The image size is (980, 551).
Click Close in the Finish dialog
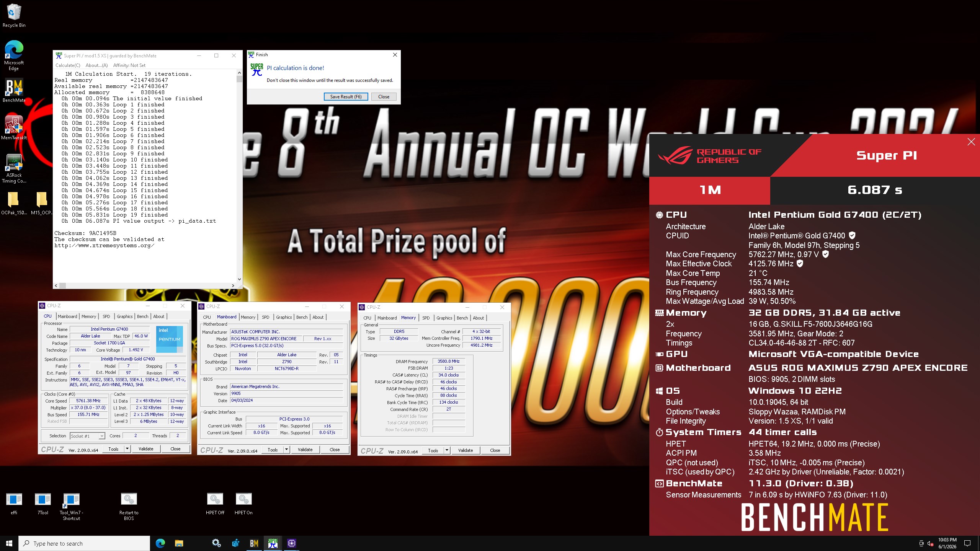(384, 97)
